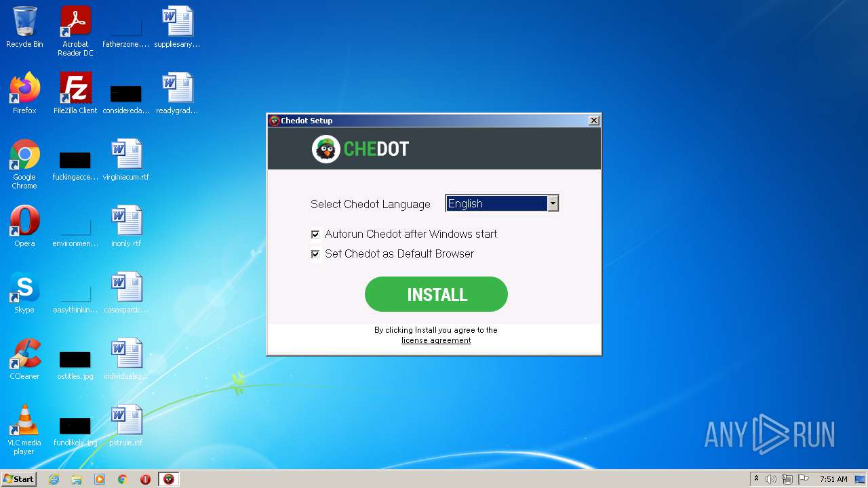
Task: Open the volume speaker tray icon
Action: (x=771, y=479)
